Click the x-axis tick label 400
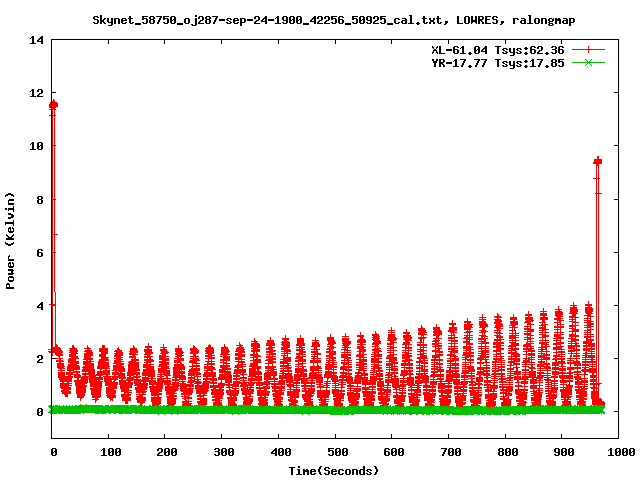640x480 pixels. pos(281,452)
